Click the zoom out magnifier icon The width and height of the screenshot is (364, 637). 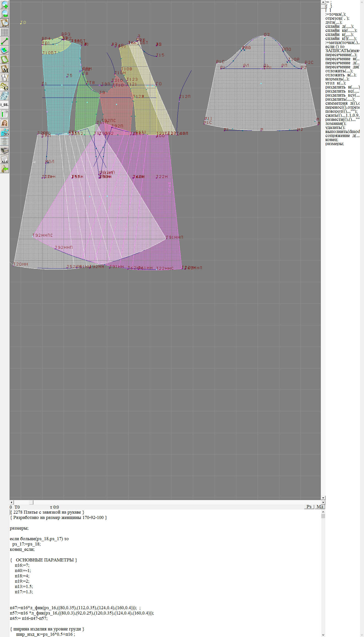click(5, 14)
